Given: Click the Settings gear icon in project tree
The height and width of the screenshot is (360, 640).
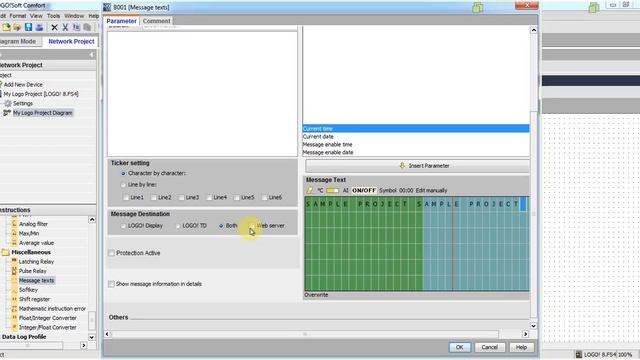Looking at the screenshot, I should 8,104.
